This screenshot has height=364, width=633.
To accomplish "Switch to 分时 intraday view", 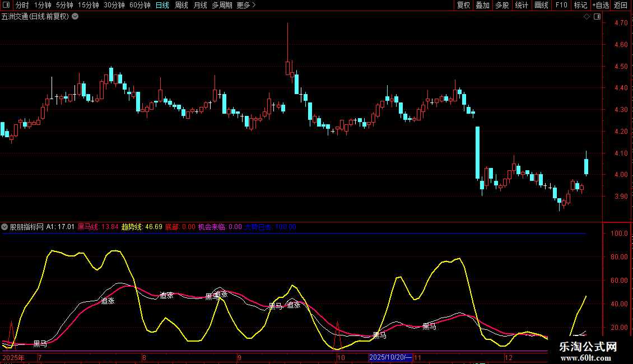I will 22,5.
